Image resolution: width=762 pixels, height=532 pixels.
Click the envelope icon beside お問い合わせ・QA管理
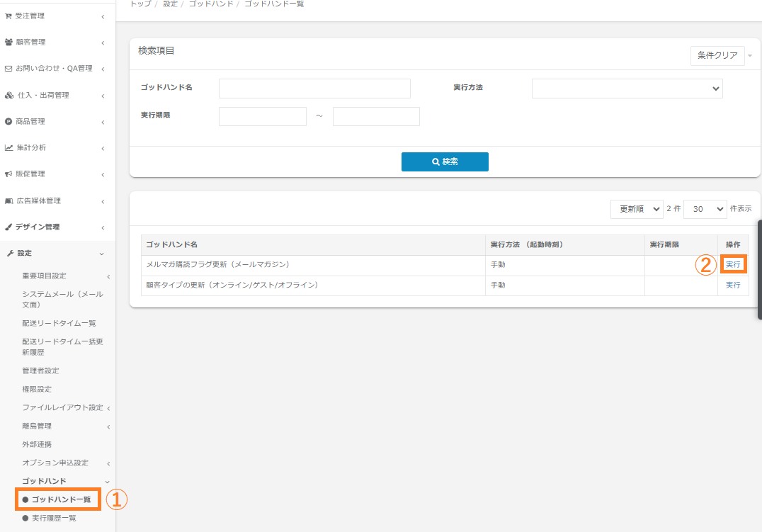8,69
